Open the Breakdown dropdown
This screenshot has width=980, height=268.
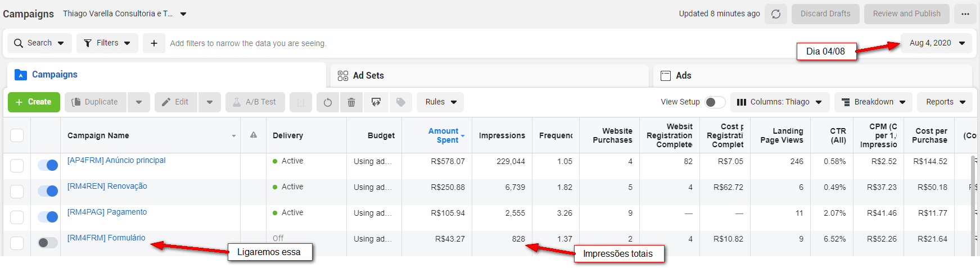pos(873,102)
